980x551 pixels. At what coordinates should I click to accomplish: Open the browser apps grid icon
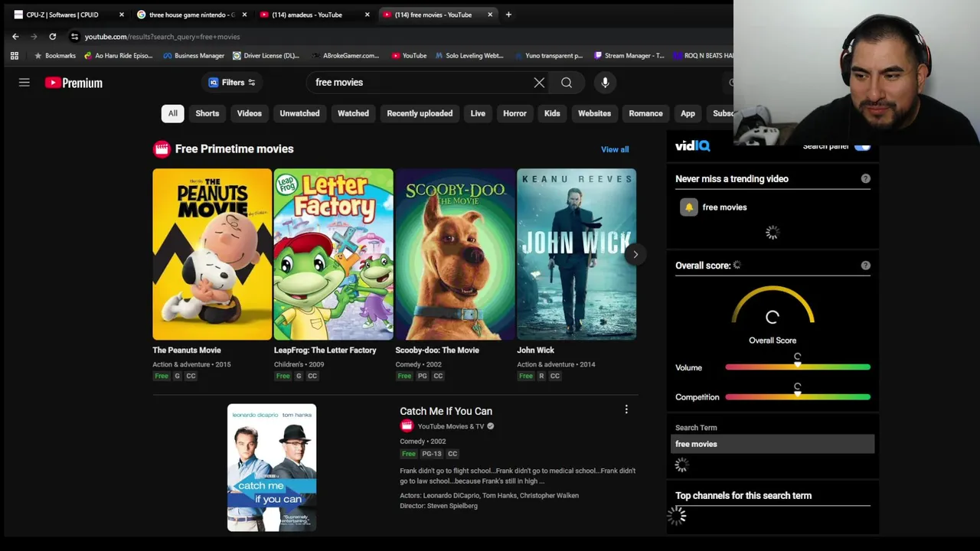pyautogui.click(x=14, y=56)
